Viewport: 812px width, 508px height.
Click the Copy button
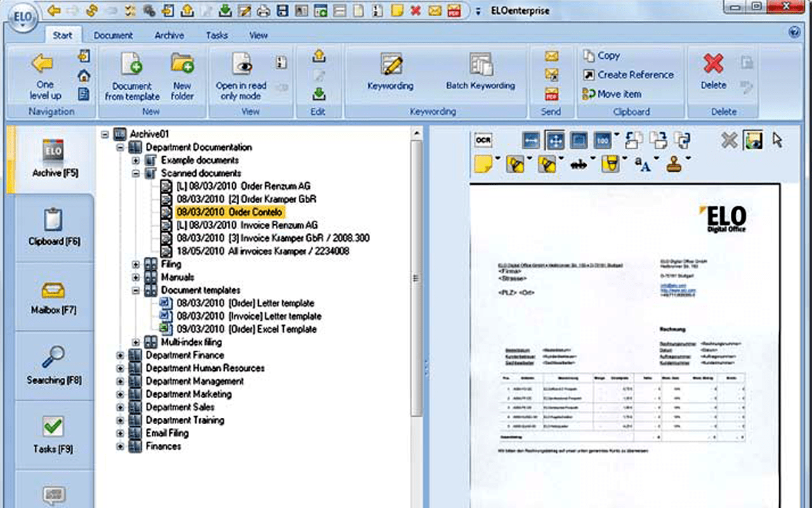(x=601, y=56)
